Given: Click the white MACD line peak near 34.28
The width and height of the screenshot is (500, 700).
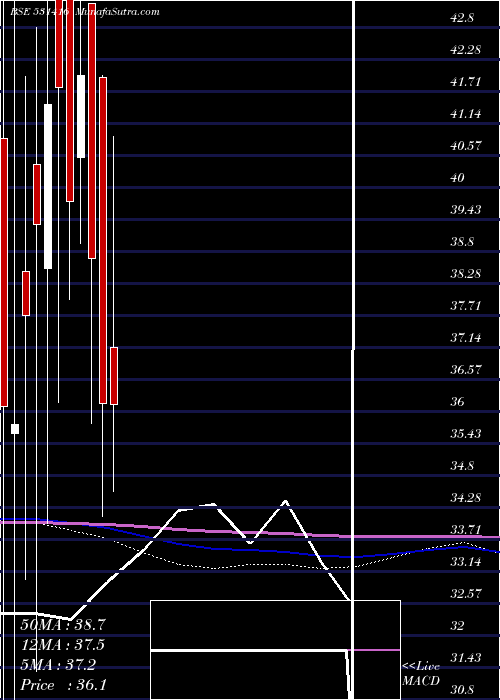Looking at the screenshot, I should pos(285,502).
